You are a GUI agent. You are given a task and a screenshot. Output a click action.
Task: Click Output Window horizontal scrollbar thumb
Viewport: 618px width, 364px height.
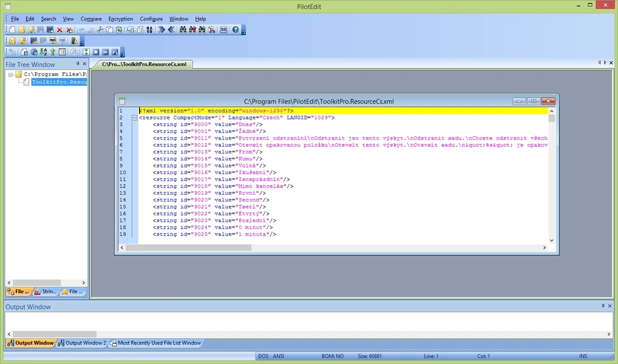[55, 334]
